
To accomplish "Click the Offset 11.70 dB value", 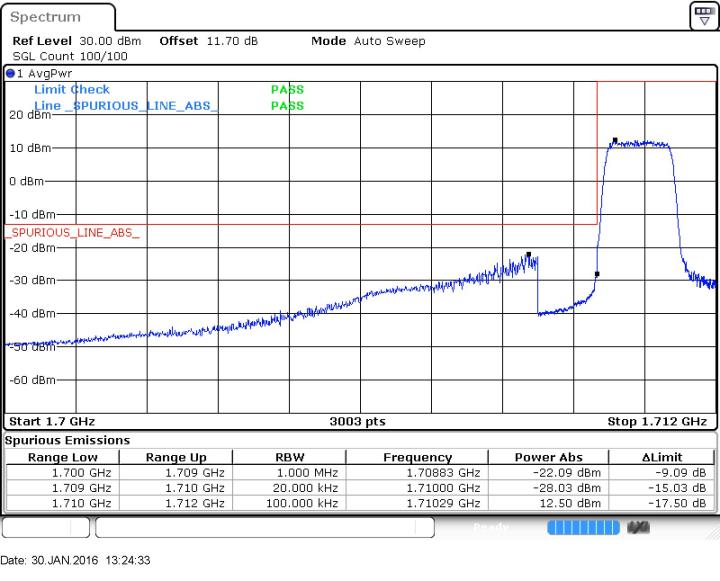I will (x=232, y=41).
